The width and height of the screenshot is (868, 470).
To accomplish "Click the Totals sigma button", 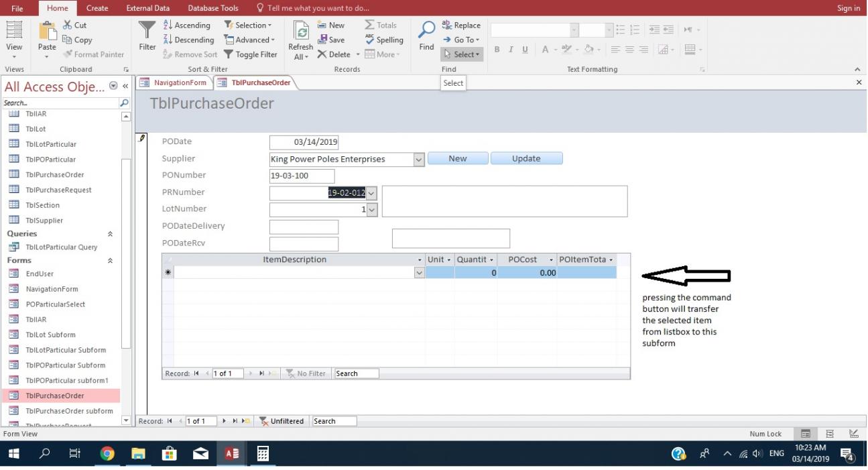I will tap(381, 25).
